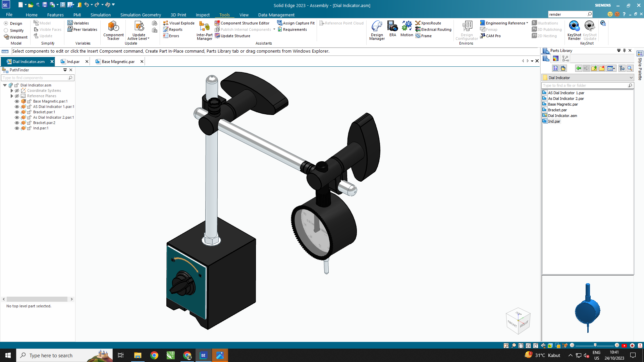Toggle visibility of AS Dial Indicator 1.par1
Screen dimensions: 644x362
click(16, 107)
